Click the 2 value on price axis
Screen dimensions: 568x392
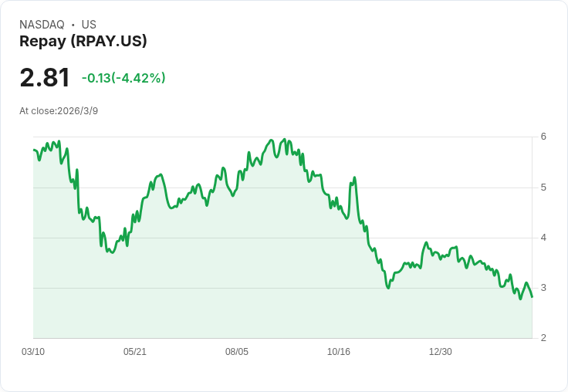pyautogui.click(x=543, y=338)
